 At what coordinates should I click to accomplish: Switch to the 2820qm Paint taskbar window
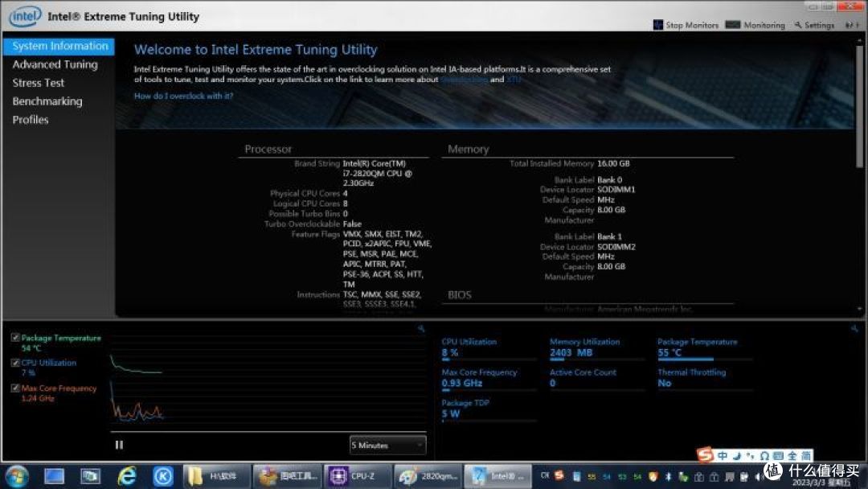click(428, 476)
